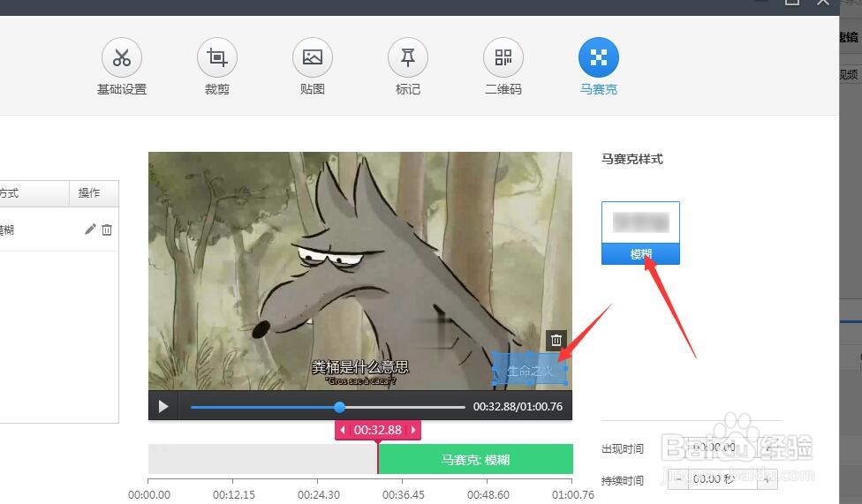This screenshot has width=862, height=504.
Task: Click trash icon on the video preview
Action: pyautogui.click(x=556, y=340)
